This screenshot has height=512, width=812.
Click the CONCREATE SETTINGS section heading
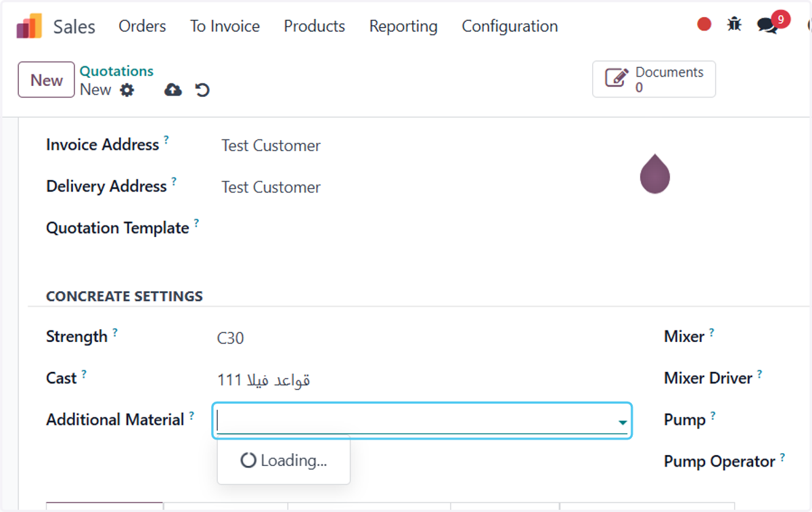(x=125, y=297)
